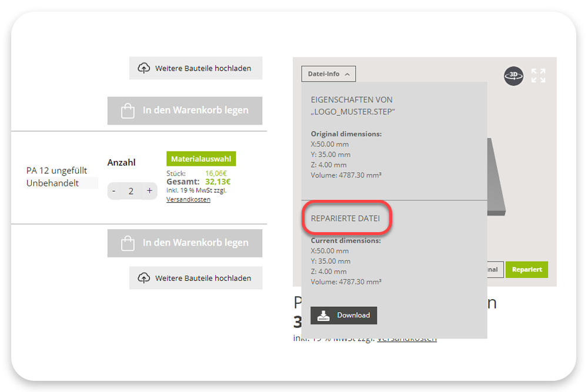
Task: Open the Versandkosten link under the Gesamt price
Action: pyautogui.click(x=188, y=199)
